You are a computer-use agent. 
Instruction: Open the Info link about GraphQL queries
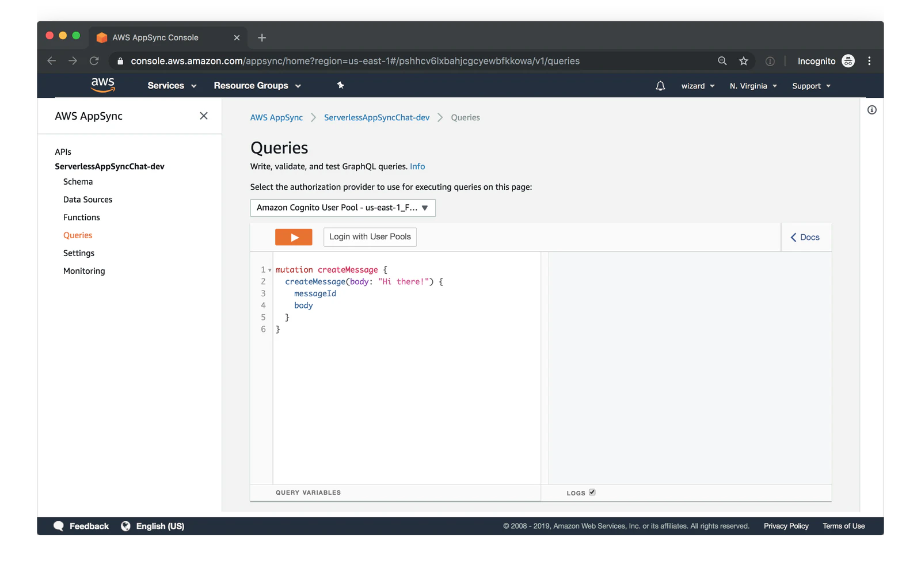point(417,166)
